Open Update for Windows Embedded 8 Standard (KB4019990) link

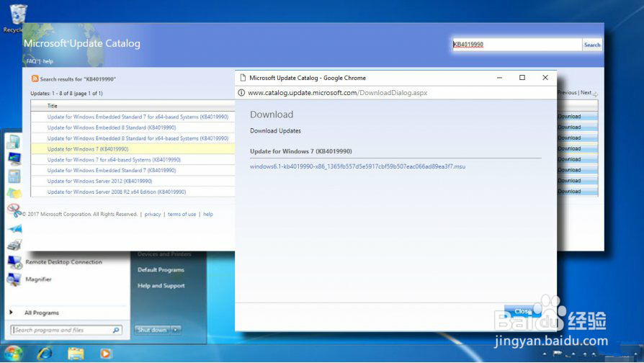[x=112, y=127]
